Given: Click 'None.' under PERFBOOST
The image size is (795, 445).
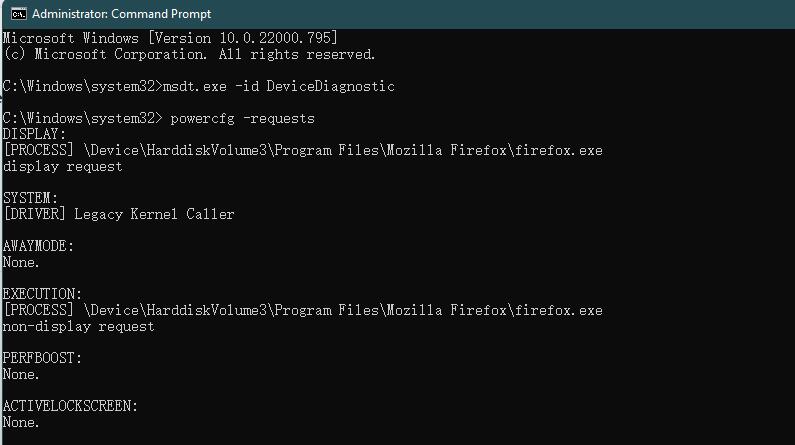Looking at the screenshot, I should click(21, 375).
